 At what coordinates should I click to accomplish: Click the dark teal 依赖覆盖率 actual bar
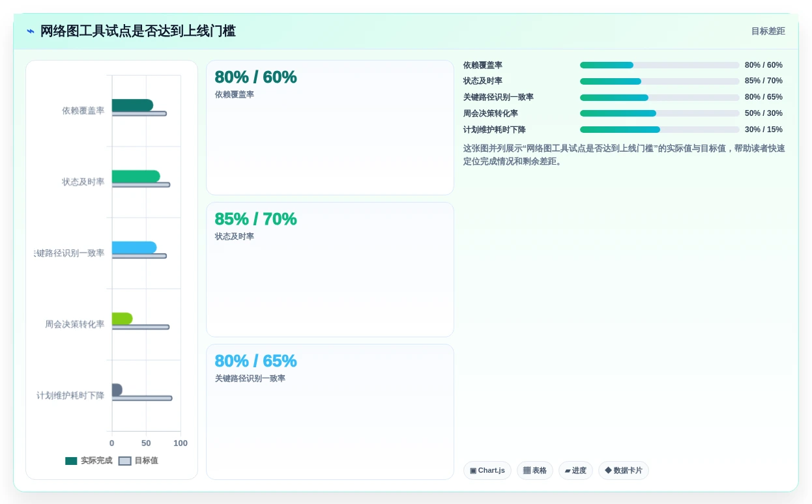tap(132, 105)
